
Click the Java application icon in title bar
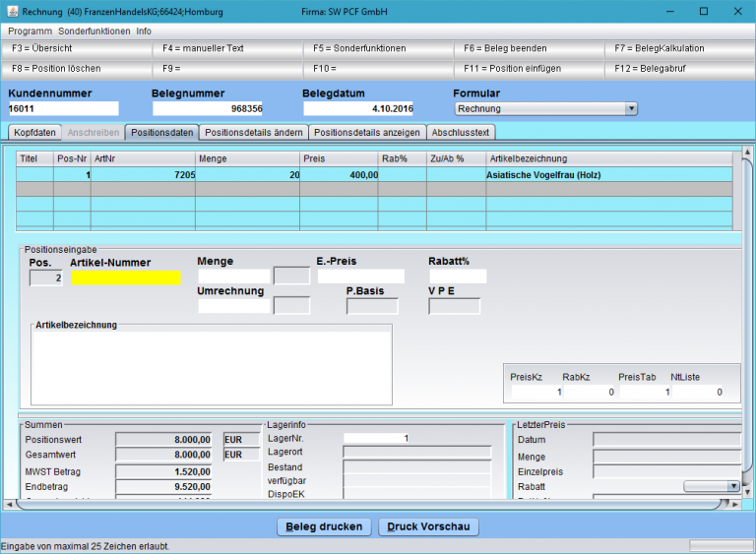(11, 11)
